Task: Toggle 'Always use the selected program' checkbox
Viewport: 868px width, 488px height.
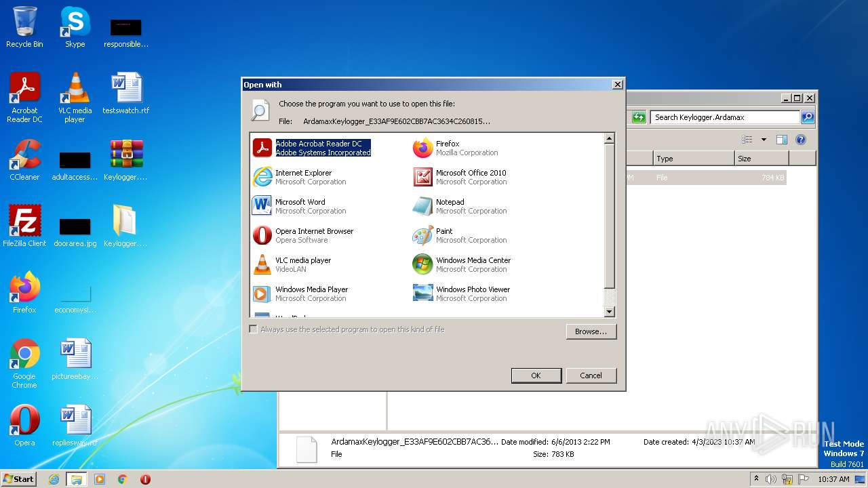Action: click(x=254, y=329)
